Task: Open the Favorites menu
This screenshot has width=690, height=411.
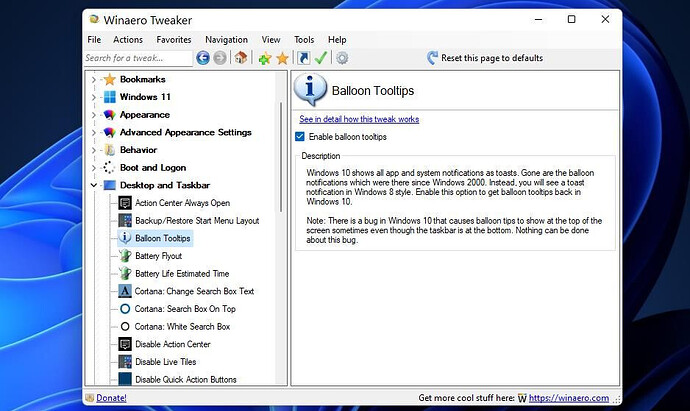Action: tap(174, 40)
